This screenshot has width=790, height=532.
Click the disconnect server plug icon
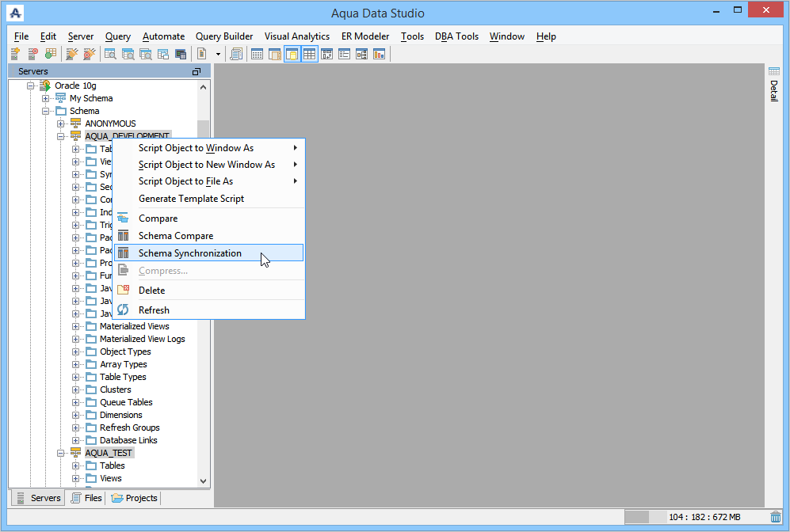[90, 54]
